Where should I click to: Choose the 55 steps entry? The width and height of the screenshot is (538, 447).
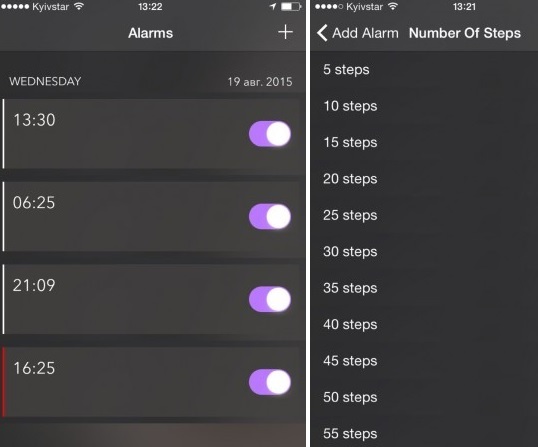click(424, 433)
